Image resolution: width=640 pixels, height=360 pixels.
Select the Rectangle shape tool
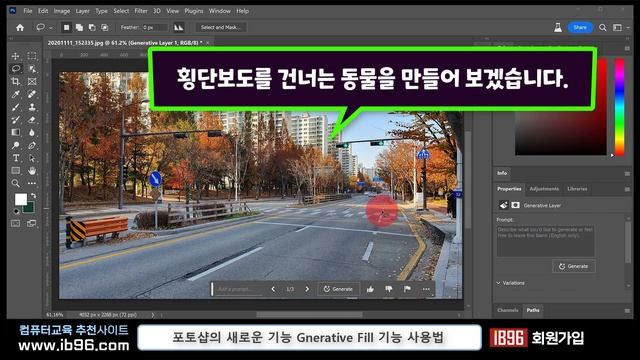(16, 171)
